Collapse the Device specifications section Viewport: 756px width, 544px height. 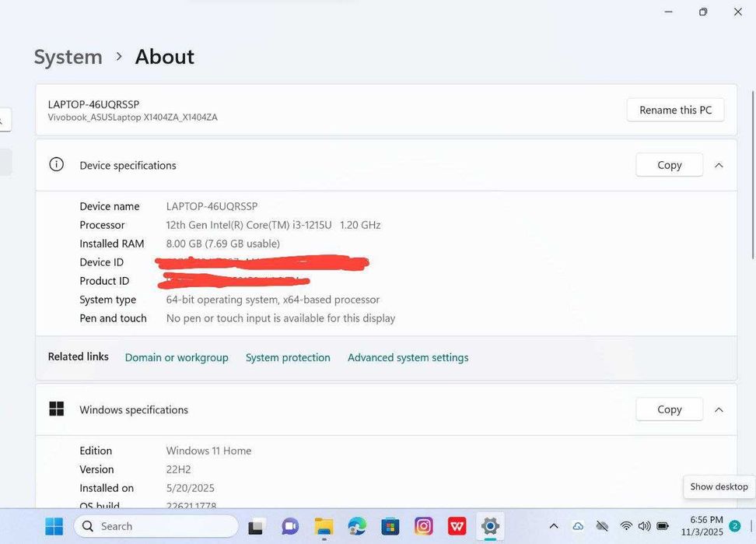pyautogui.click(x=719, y=166)
